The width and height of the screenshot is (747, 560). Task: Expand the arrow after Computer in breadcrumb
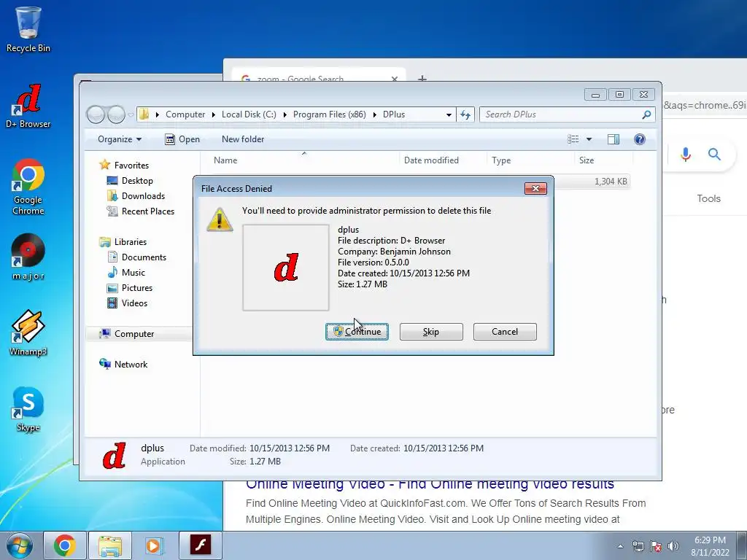point(213,114)
